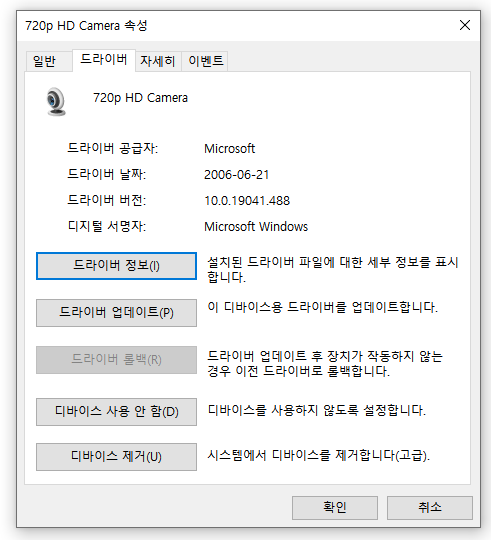
Task: Uninstall device via 디바이스 제거(U)
Action: (x=116, y=457)
